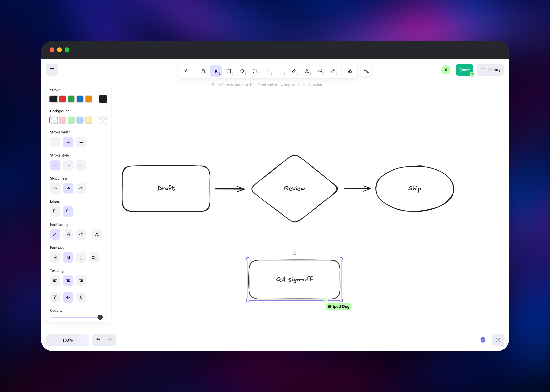The width and height of the screenshot is (550, 392).
Task: Set font size to Medium
Action: click(68, 258)
